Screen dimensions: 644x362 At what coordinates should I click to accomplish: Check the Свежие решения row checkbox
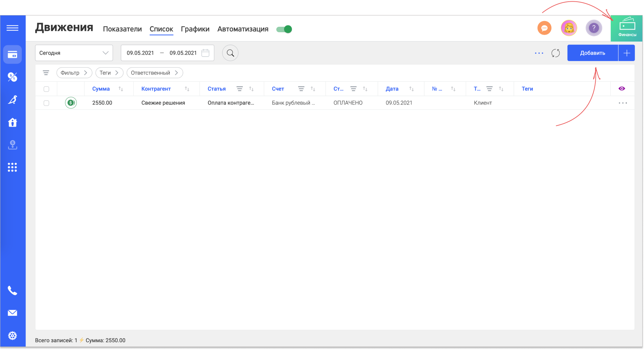point(46,103)
